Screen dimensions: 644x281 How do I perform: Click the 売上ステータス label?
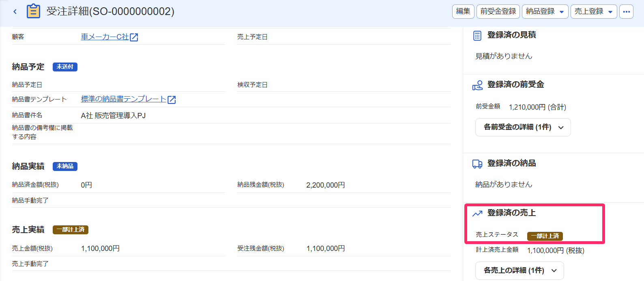click(x=497, y=235)
